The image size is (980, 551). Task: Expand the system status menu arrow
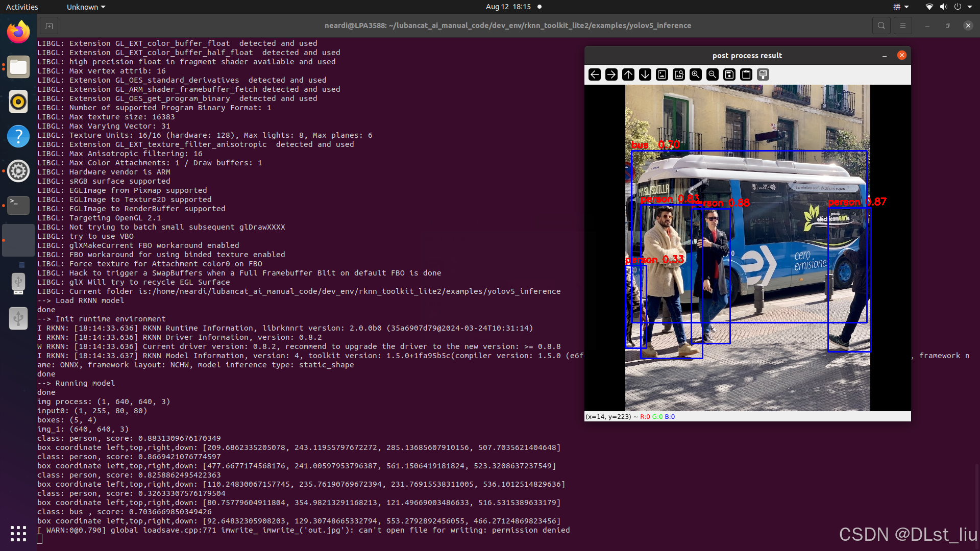(970, 7)
